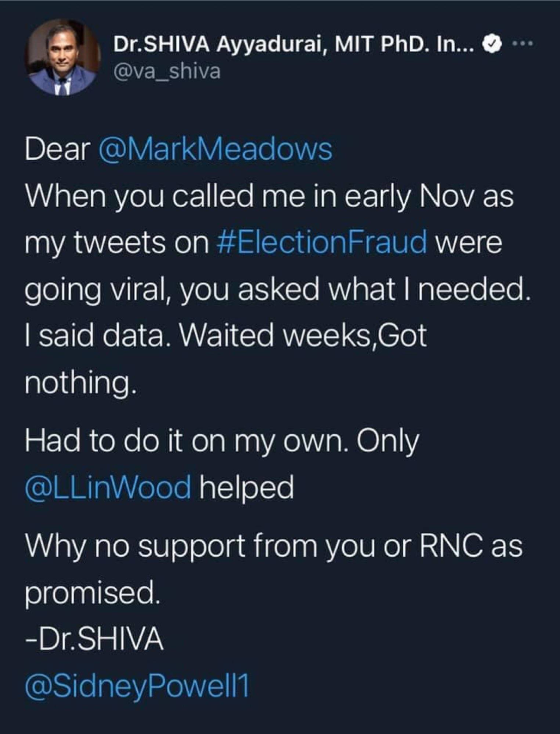Click the word "helped" after @LLinWood
Viewport: 560px width, 734px height.
click(x=247, y=487)
